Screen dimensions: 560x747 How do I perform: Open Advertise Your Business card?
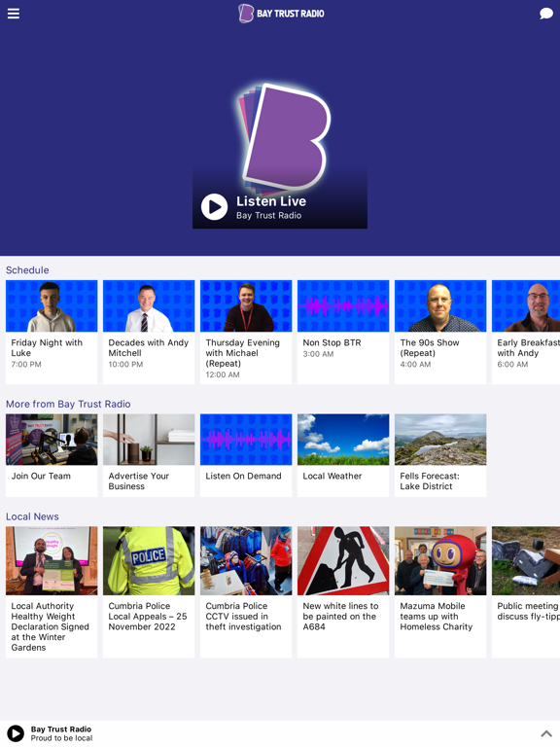149,455
